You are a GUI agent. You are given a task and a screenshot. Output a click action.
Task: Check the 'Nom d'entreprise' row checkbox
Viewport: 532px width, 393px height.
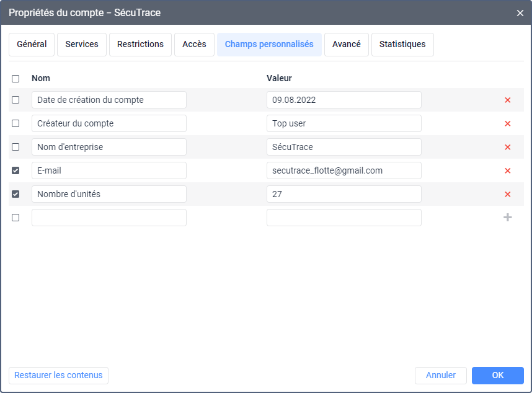[16, 147]
